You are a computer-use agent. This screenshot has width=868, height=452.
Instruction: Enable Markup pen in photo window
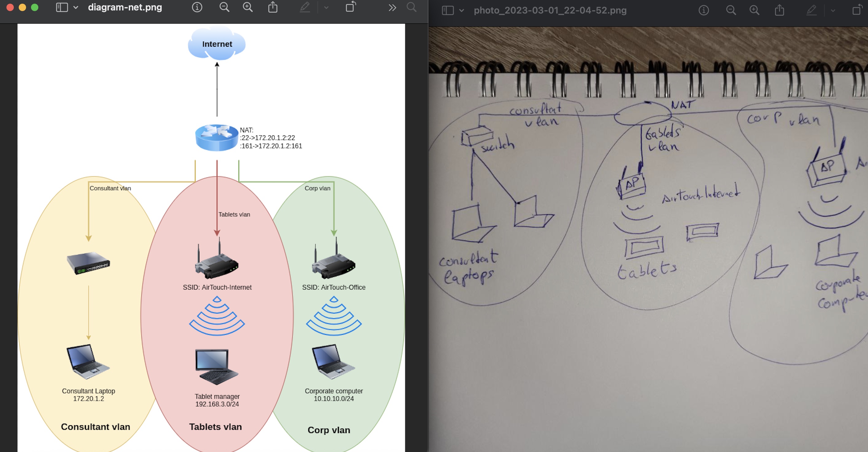811,10
